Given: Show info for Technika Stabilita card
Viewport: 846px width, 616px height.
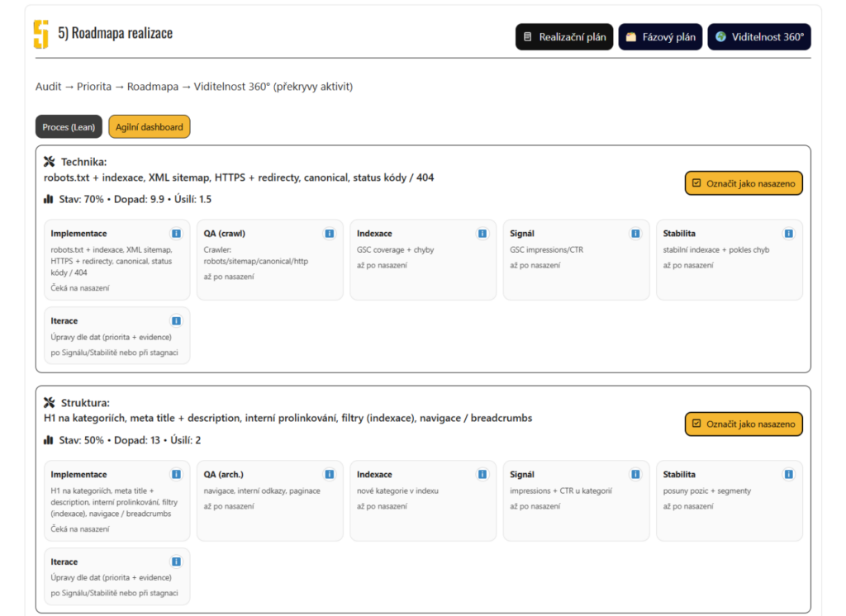Looking at the screenshot, I should tap(788, 234).
